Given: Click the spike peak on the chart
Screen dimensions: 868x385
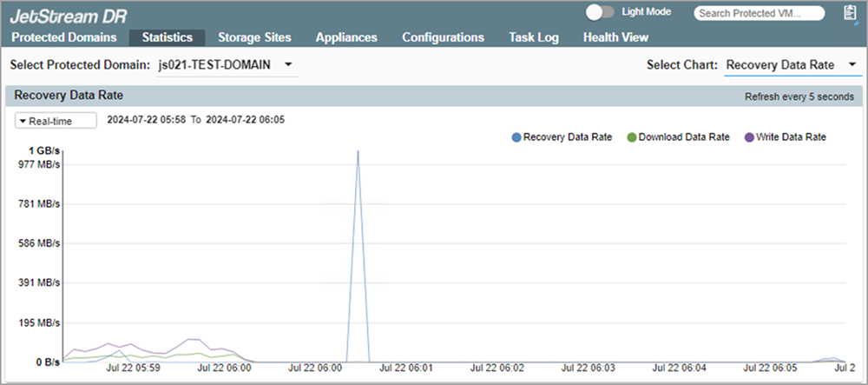Looking at the screenshot, I should pyautogui.click(x=358, y=151).
